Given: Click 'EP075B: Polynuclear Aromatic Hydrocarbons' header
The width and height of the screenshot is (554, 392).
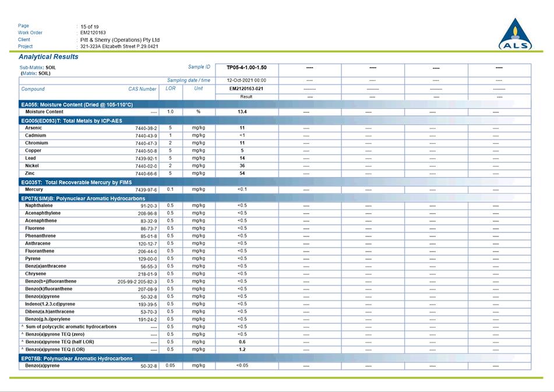Looking at the screenshot, I should click(x=77, y=359).
